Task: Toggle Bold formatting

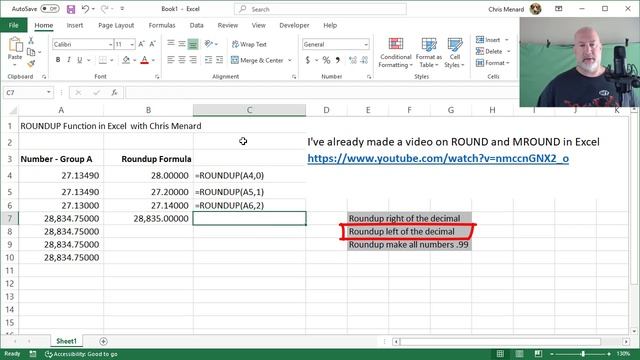Action: pyautogui.click(x=58, y=60)
